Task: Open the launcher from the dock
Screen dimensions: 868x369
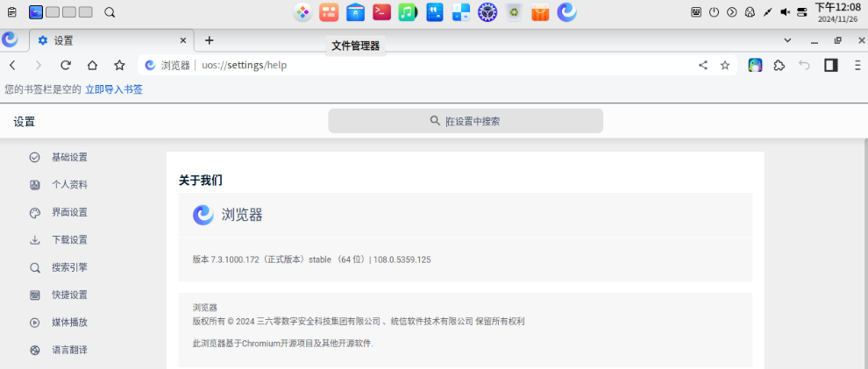Action: pos(302,12)
